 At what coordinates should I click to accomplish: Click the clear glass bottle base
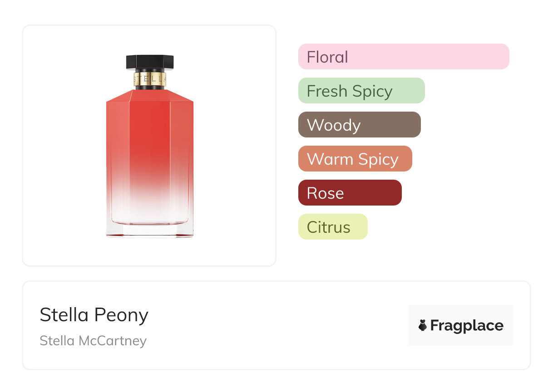pos(150,228)
